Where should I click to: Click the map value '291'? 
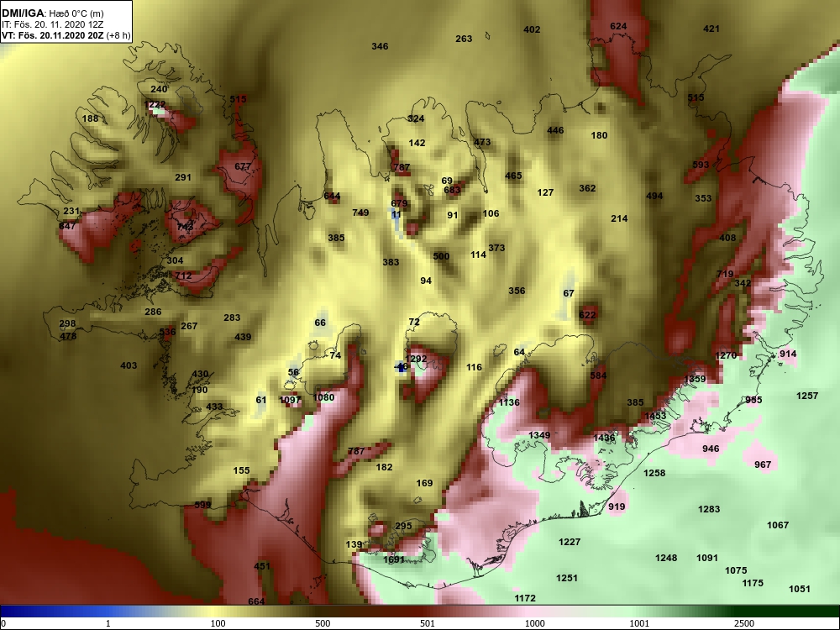[x=183, y=177]
